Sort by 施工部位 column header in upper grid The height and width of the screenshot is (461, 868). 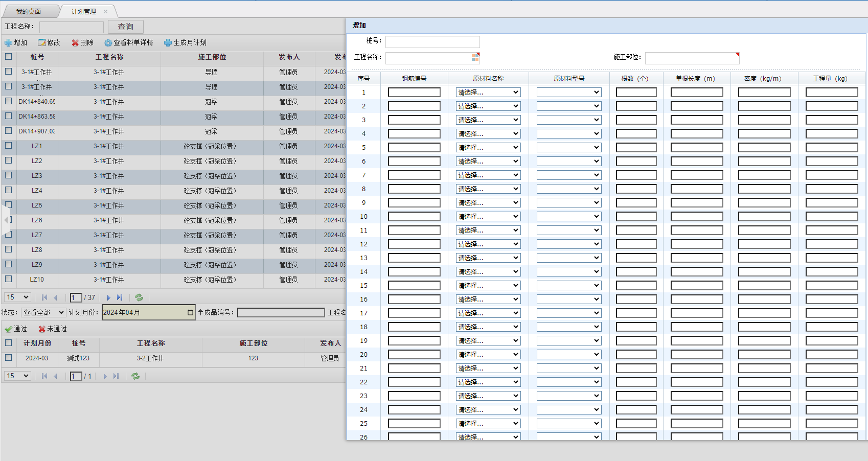212,57
